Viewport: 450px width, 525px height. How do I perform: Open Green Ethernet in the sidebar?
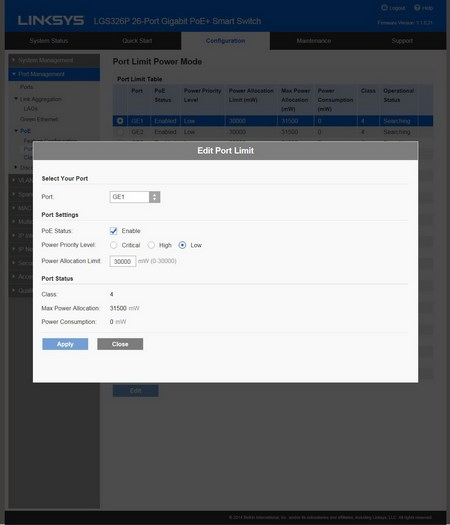[x=39, y=119]
